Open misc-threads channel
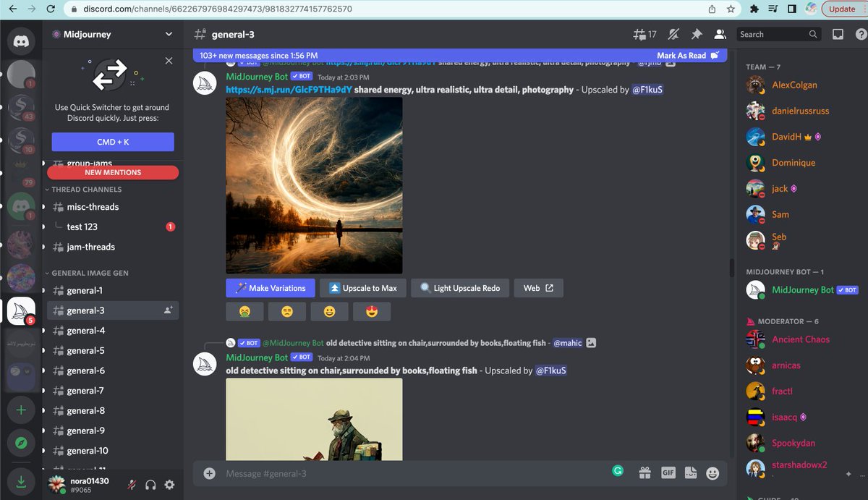This screenshot has width=868, height=500. 113,207
